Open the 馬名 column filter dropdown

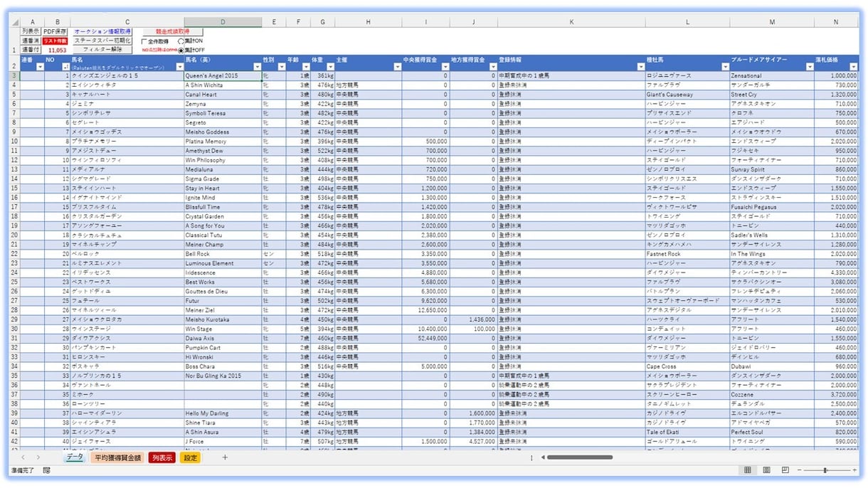pos(179,67)
